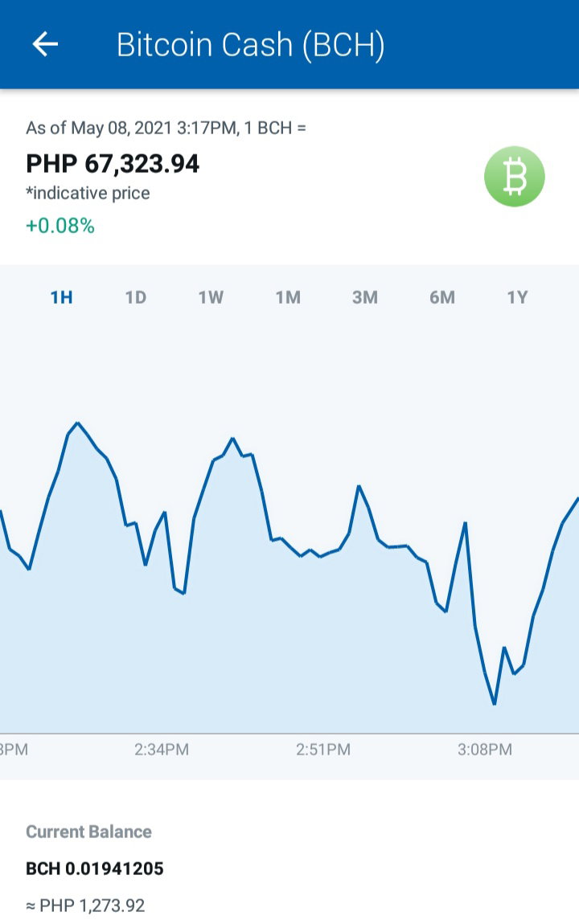Image resolution: width=579 pixels, height=924 pixels.
Task: Click the Bitcoin Cash (BCH) title
Action: point(251,45)
